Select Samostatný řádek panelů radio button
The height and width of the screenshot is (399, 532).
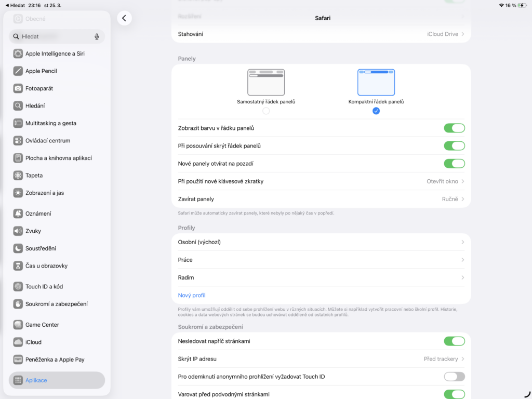click(x=266, y=111)
